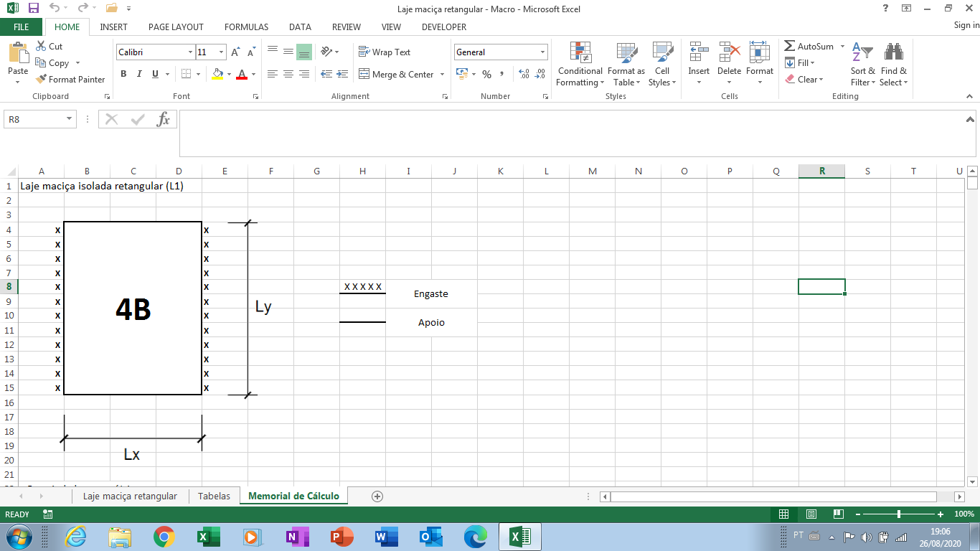Toggle top vertical alignment

coord(272,52)
